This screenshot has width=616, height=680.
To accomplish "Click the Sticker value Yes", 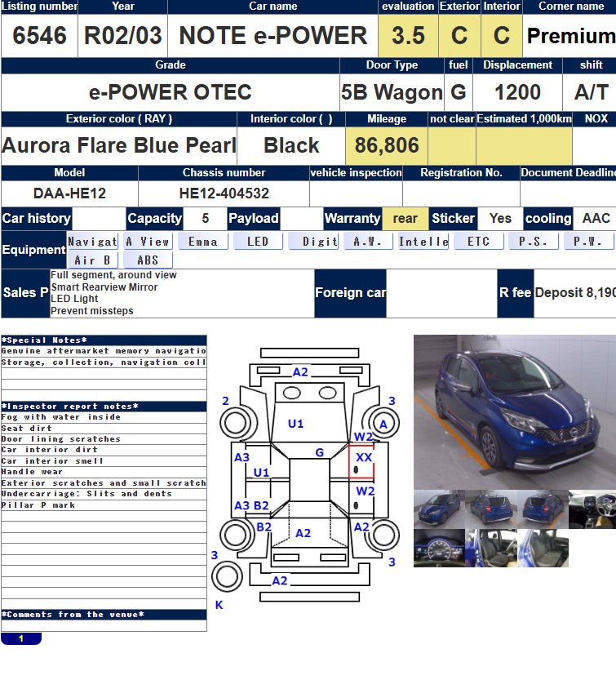I will point(500,218).
